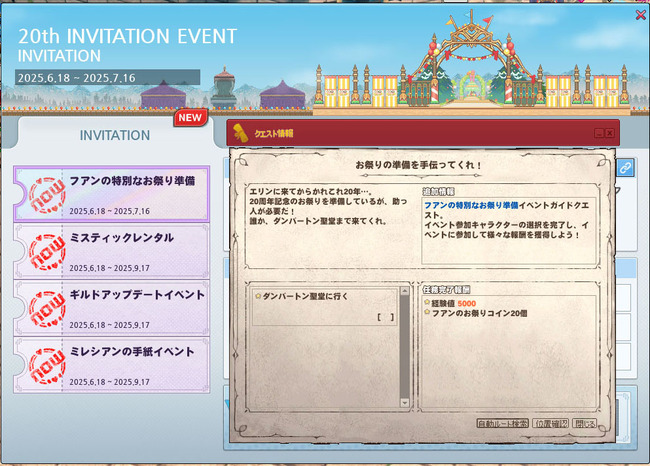The image size is (650, 466).
Task: Click the NEW badge on INVITATION tab
Action: [x=190, y=118]
